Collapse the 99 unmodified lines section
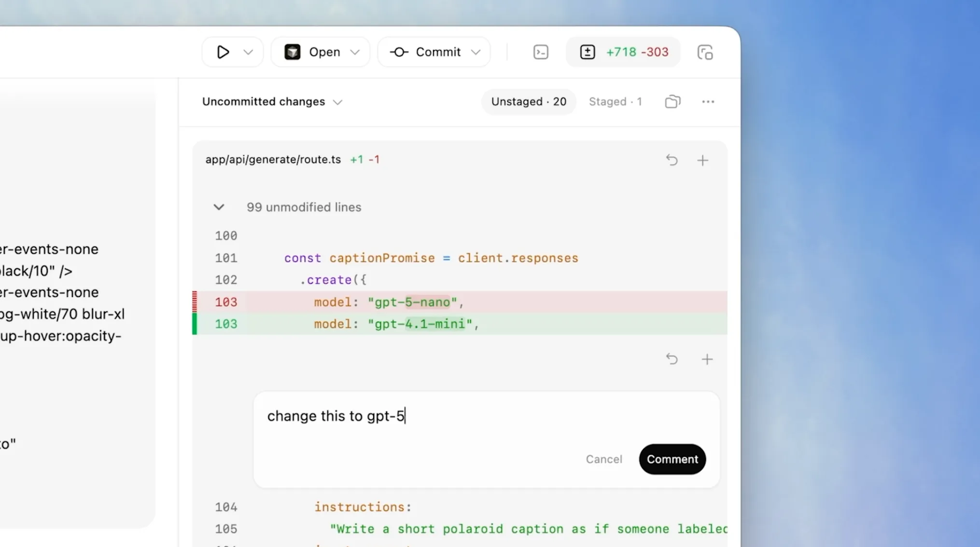Image resolution: width=980 pixels, height=547 pixels. (220, 207)
